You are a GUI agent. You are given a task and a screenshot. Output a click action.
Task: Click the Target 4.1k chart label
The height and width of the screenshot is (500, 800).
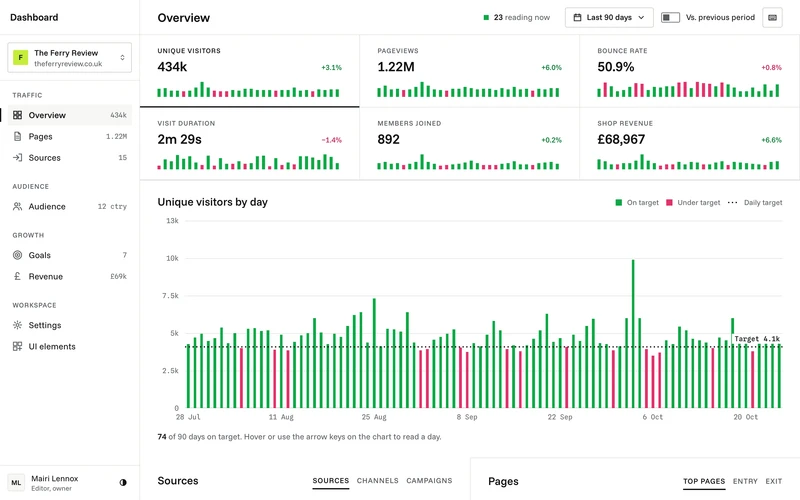757,339
